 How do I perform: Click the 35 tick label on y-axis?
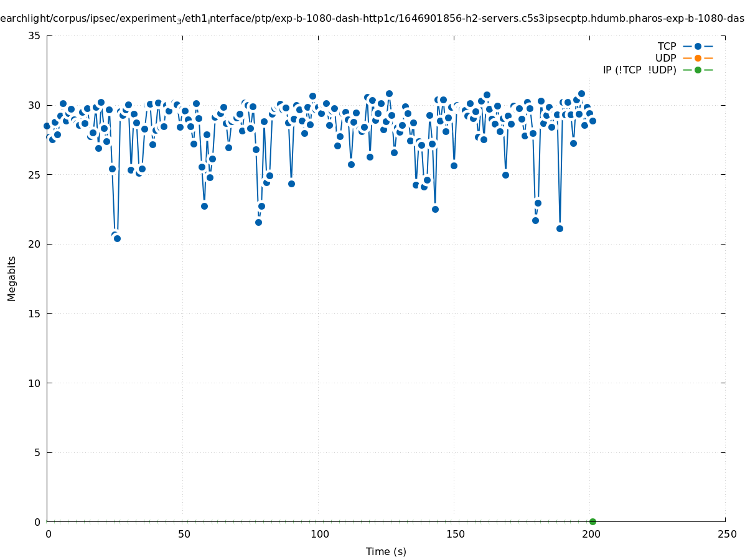coord(34,35)
